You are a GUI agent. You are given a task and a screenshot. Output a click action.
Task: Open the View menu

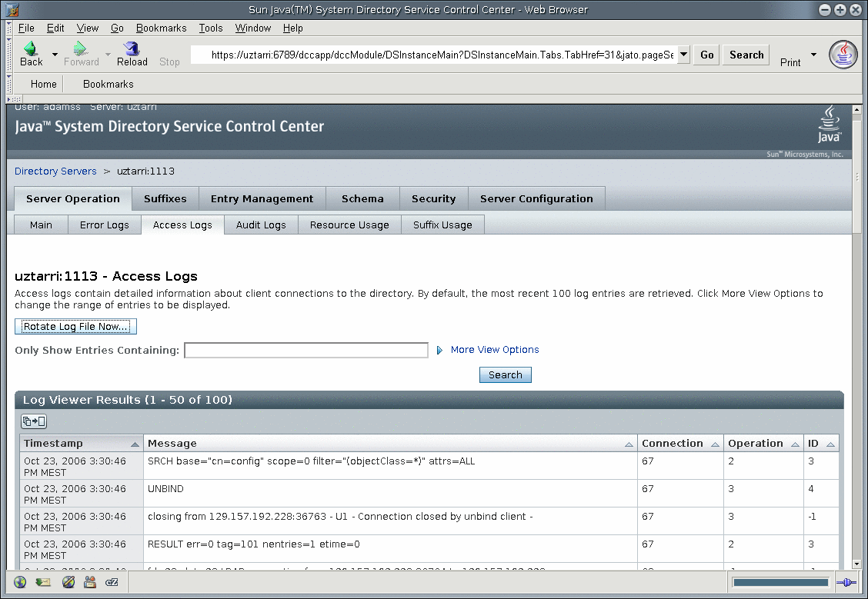tap(88, 28)
